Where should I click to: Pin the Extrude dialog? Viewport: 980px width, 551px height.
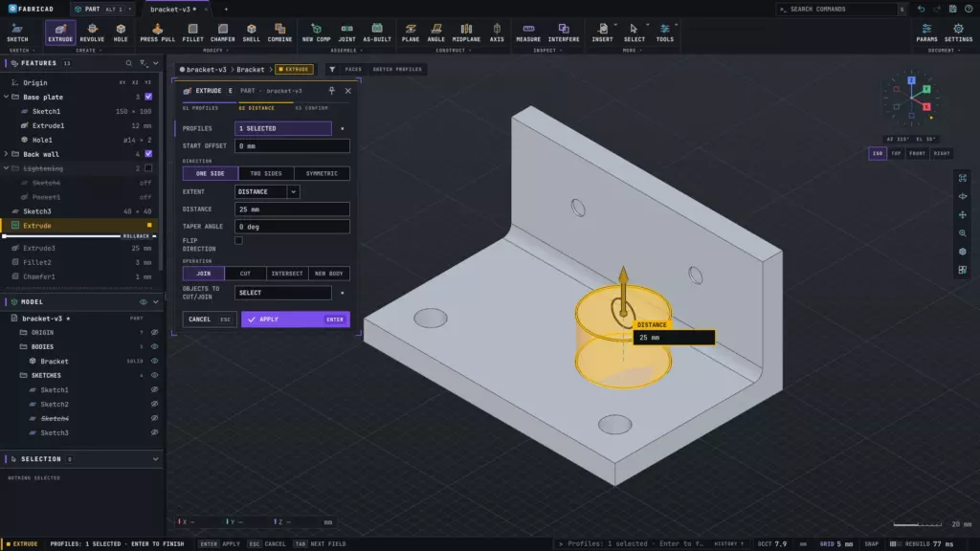(x=332, y=91)
